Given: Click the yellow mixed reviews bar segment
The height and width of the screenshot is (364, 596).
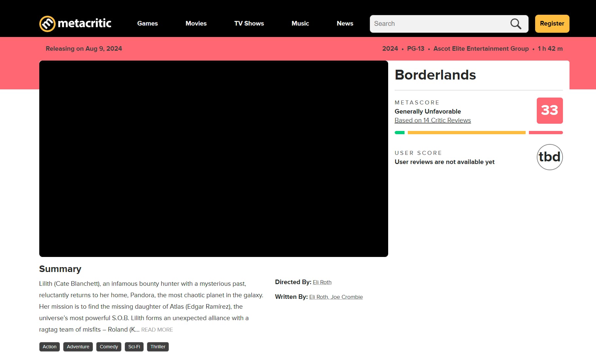Looking at the screenshot, I should coord(467,133).
